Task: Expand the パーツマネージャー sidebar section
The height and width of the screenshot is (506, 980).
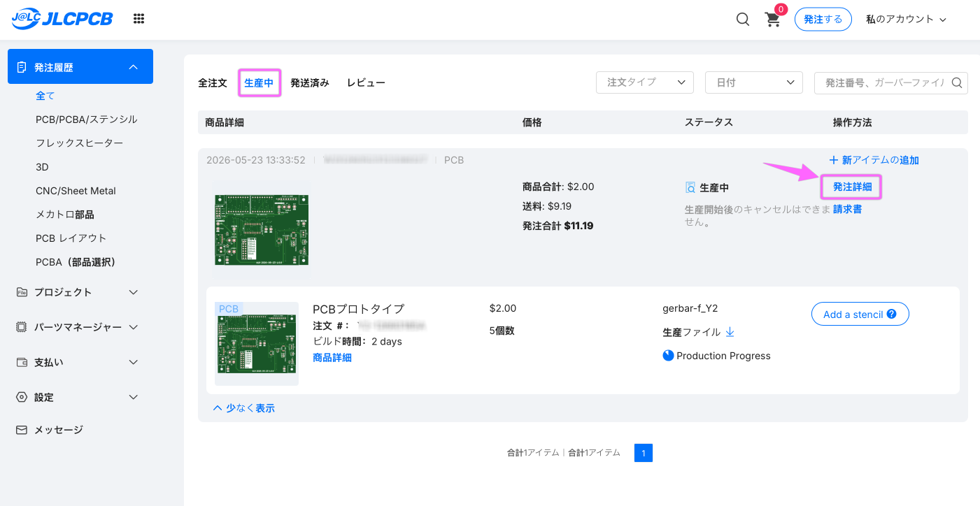Action: tap(77, 327)
